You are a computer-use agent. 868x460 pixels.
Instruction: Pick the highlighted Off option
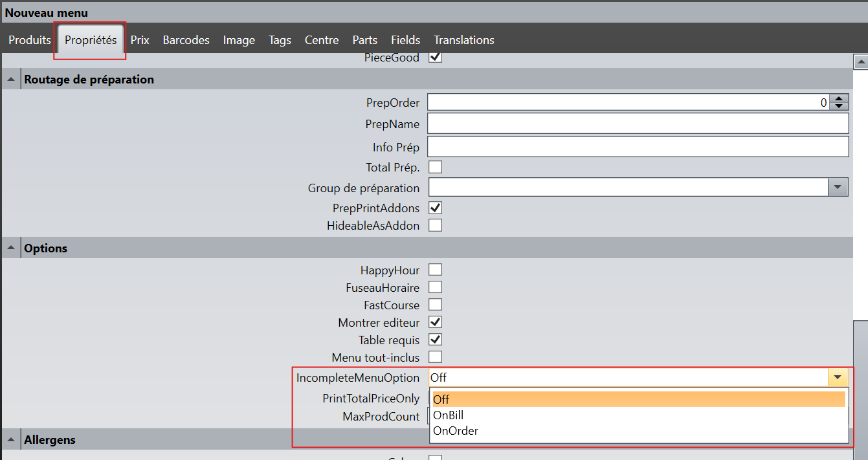(441, 399)
